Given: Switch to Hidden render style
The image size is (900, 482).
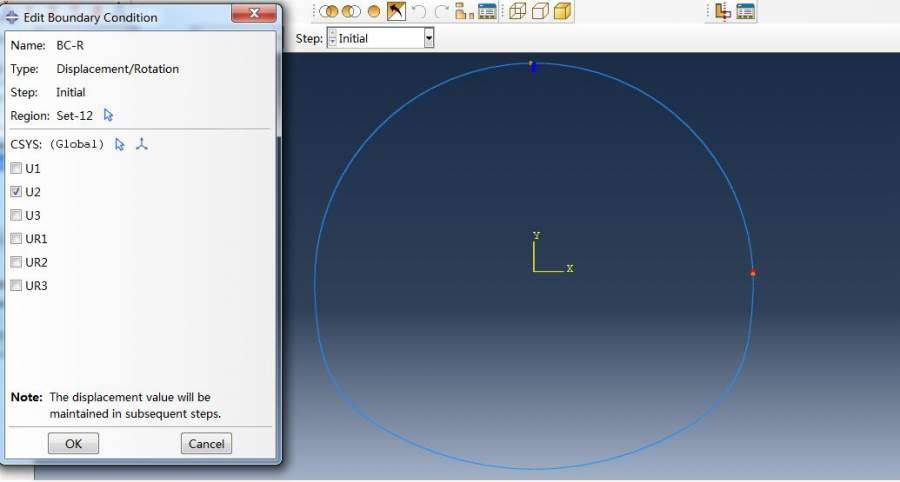Looking at the screenshot, I should click(x=540, y=11).
